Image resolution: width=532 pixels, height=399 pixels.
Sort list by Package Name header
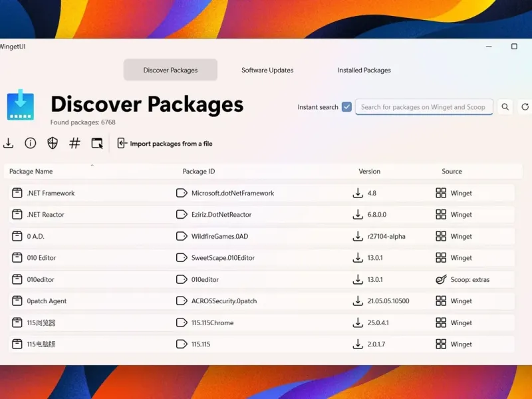point(31,172)
